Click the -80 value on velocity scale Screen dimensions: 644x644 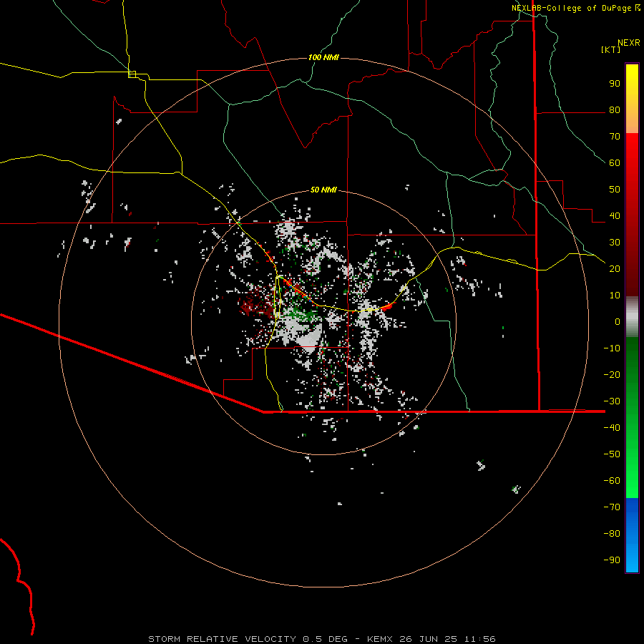click(x=612, y=534)
